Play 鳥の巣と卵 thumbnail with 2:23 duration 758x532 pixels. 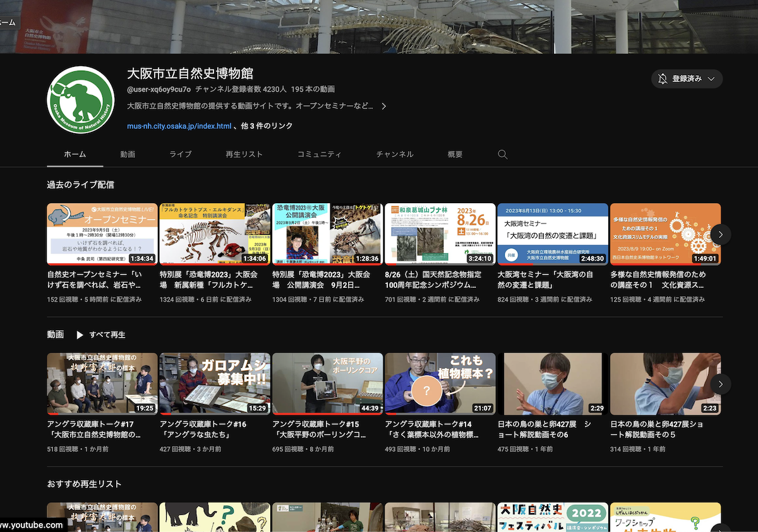(665, 384)
